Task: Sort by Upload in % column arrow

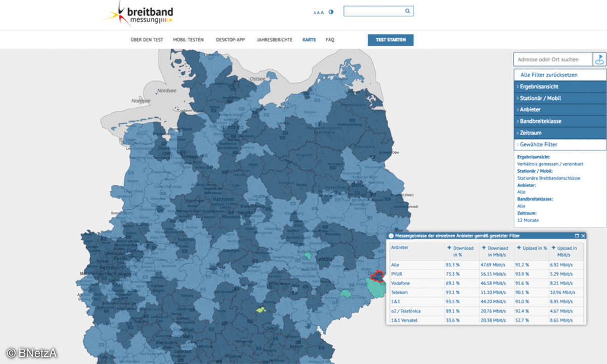Action: pos(518,248)
